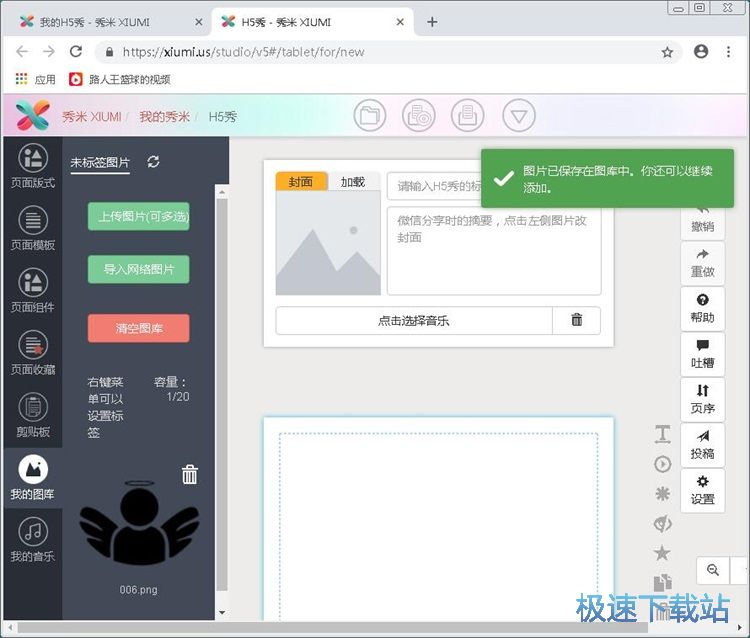Viewport: 750px width, 638px height.
Task: Toggle the eye visibility icon
Action: click(x=662, y=524)
